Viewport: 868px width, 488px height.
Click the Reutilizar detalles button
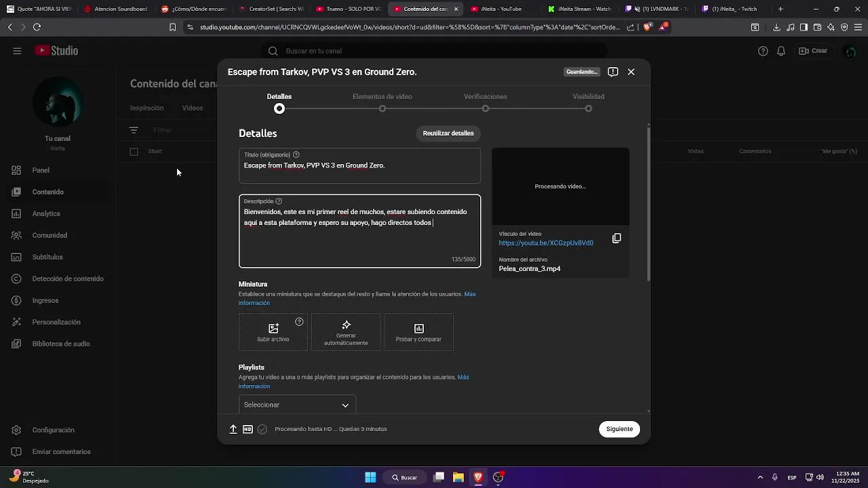(448, 133)
